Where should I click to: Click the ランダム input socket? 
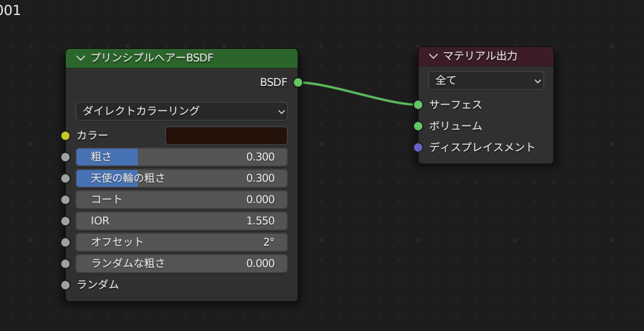66,285
